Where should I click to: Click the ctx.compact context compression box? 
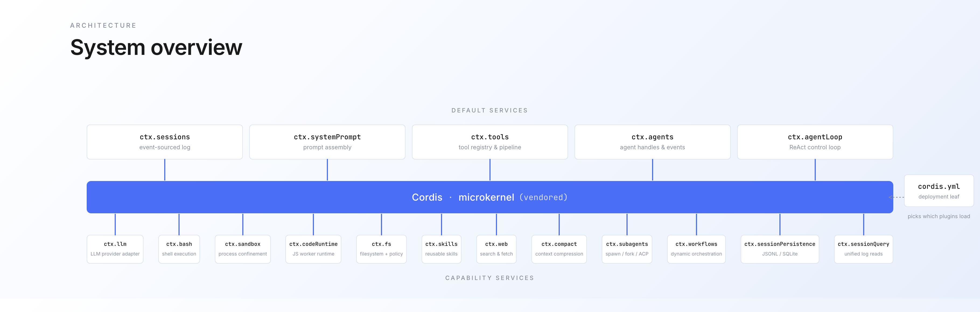tap(559, 249)
